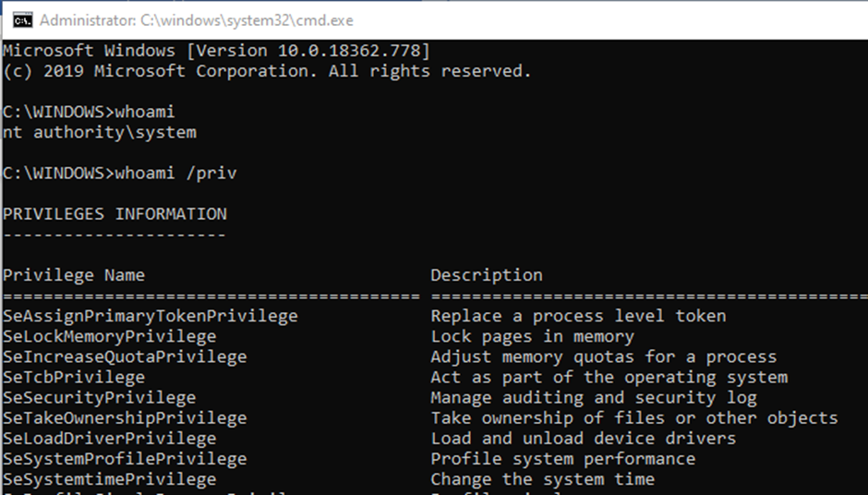
Task: Click the SeTcbPrivilege entry
Action: (74, 377)
